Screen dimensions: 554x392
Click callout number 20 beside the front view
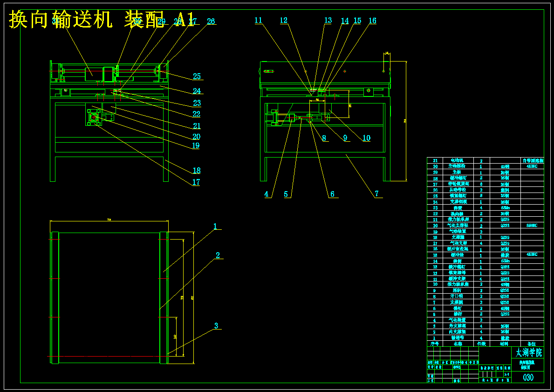[197, 137]
